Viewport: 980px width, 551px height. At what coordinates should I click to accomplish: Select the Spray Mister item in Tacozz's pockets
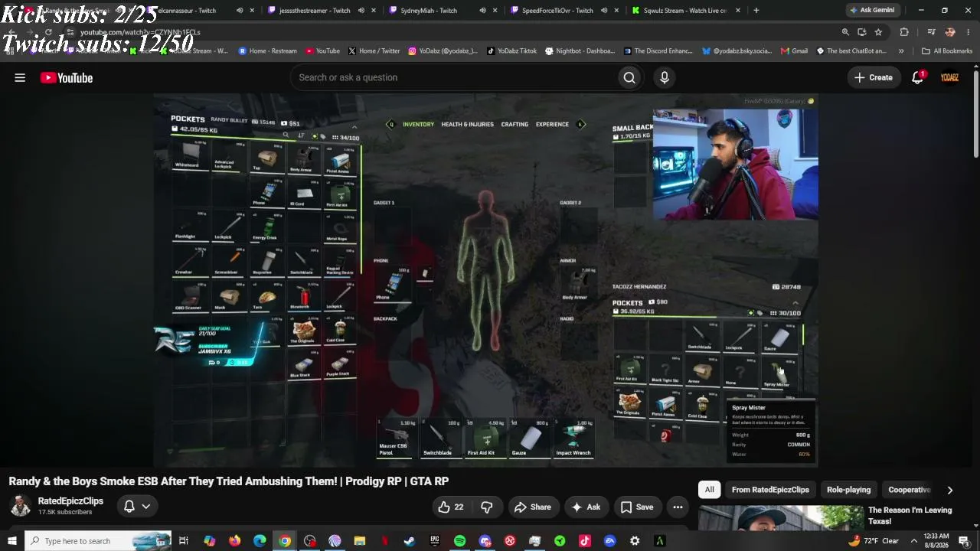779,374
